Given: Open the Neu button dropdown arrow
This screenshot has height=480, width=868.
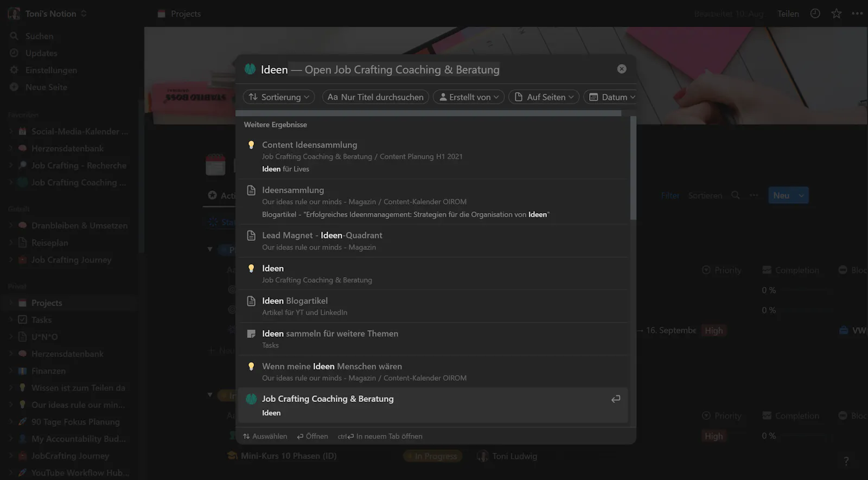Looking at the screenshot, I should [801, 196].
